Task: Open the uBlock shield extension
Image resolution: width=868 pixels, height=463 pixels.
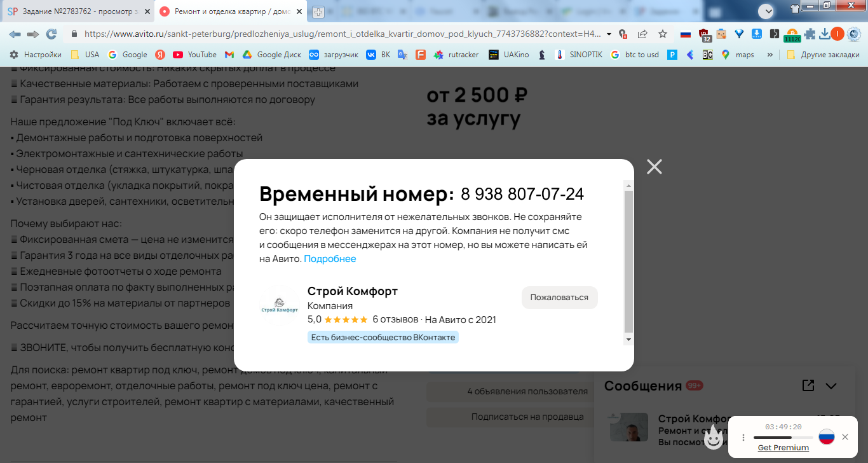Action: click(x=704, y=34)
